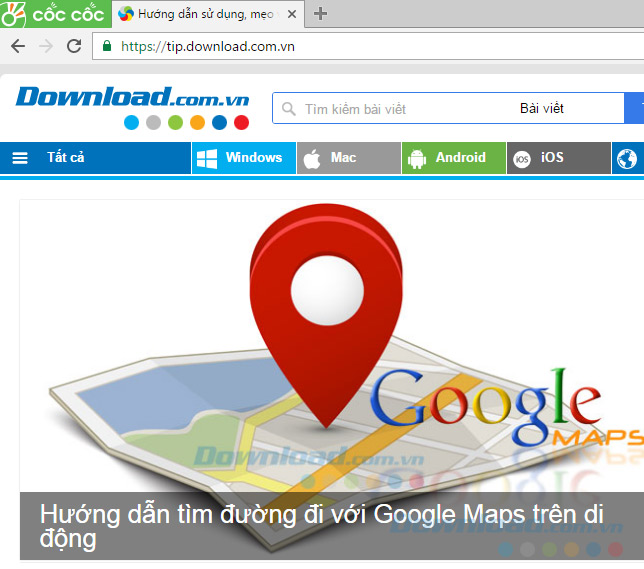Open the Android category tab
644x569 pixels.
(x=454, y=158)
